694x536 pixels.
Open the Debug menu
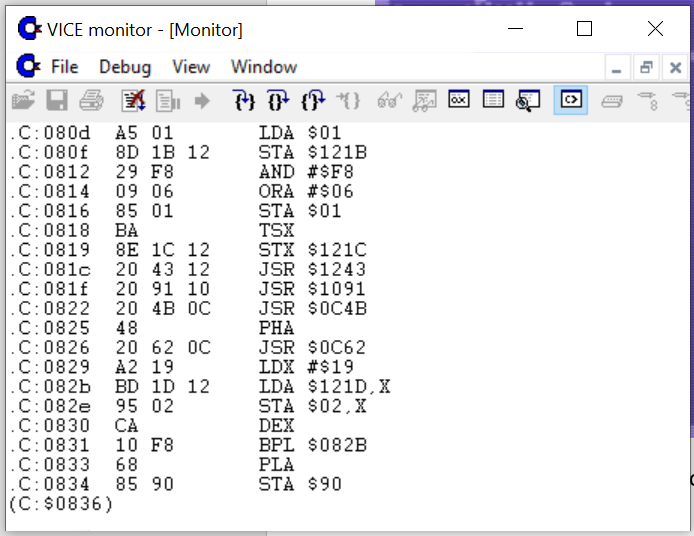(125, 67)
